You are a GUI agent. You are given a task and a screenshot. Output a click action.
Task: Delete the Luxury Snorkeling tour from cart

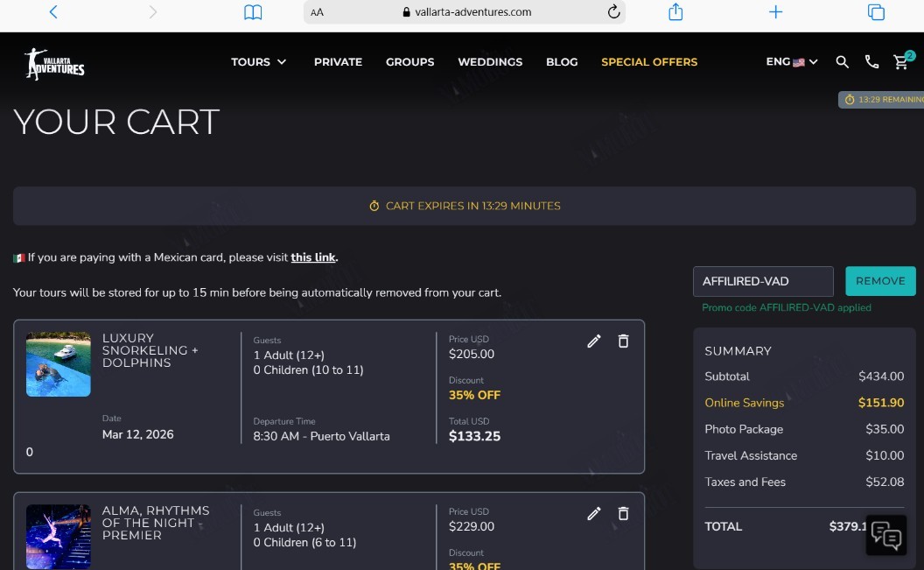[623, 341]
